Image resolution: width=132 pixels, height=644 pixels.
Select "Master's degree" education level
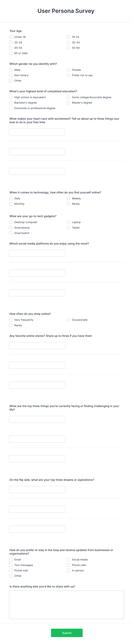tap(68, 103)
